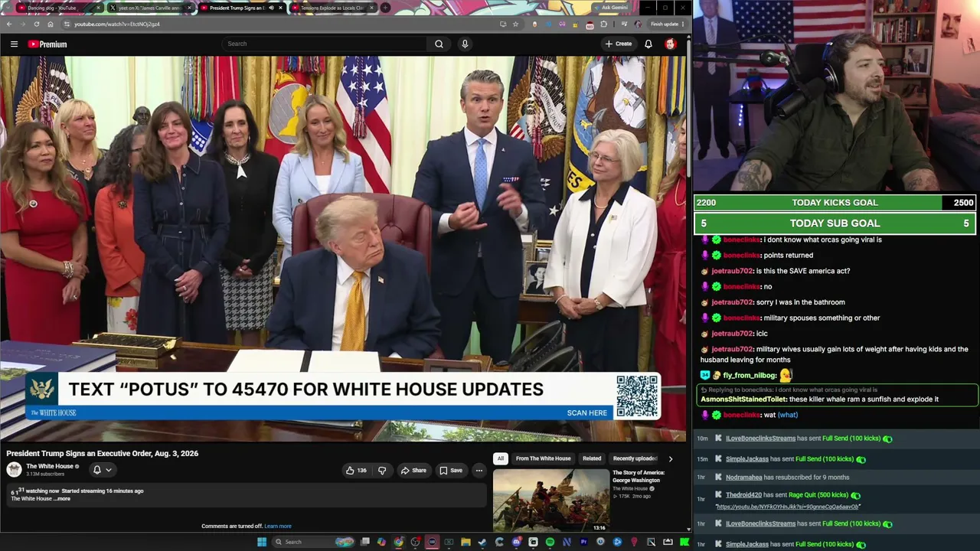
Task: Open Google Chrome from the taskbar
Action: tap(398, 542)
